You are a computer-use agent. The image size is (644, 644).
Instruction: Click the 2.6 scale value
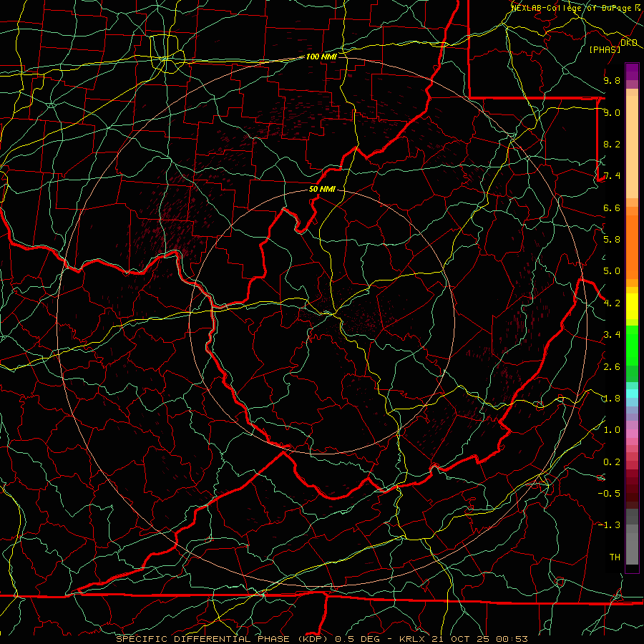click(x=612, y=367)
